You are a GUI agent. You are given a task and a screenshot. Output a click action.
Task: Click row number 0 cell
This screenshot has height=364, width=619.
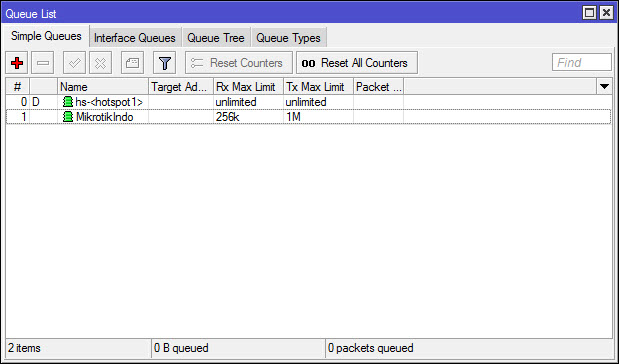point(18,102)
